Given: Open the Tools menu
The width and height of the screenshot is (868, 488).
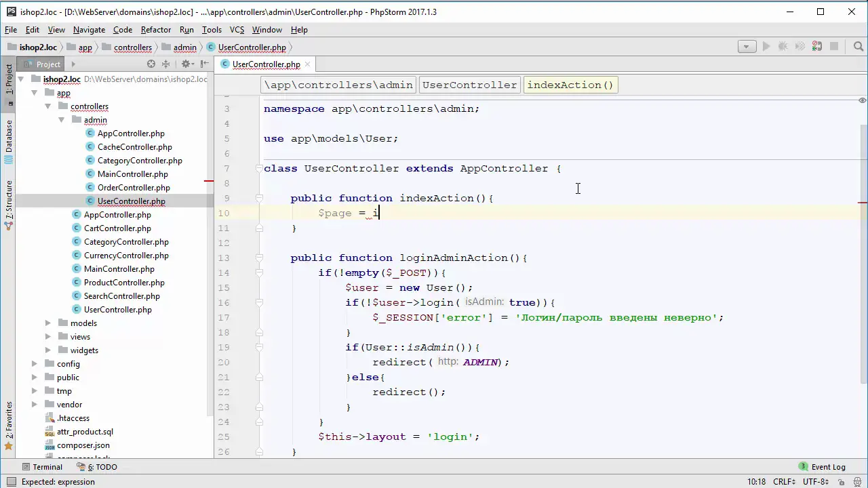Looking at the screenshot, I should [x=212, y=30].
